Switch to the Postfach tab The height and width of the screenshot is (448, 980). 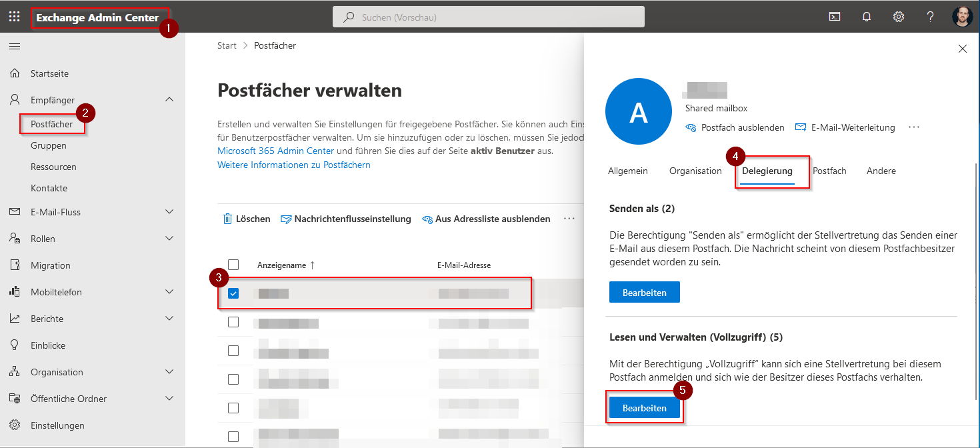829,171
